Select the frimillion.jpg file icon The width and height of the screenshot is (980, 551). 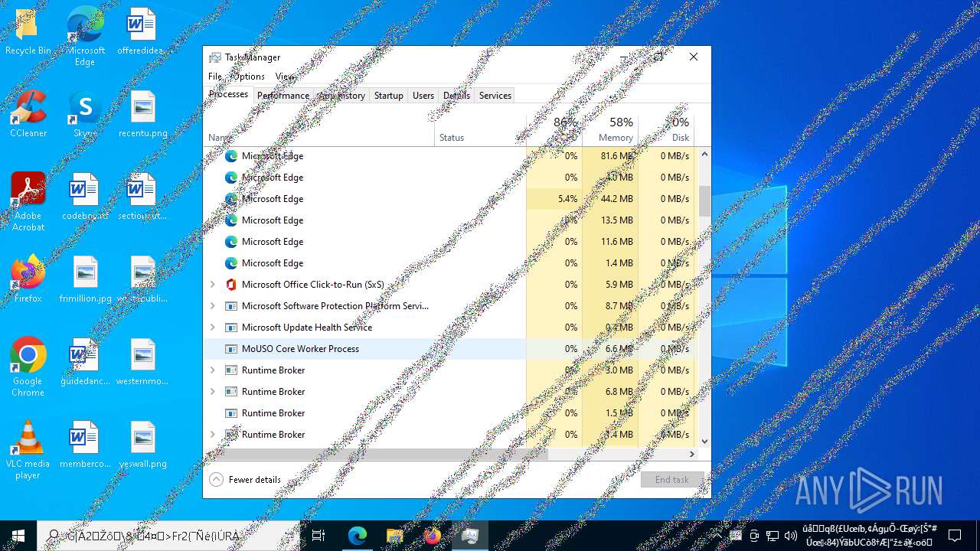[x=86, y=279]
